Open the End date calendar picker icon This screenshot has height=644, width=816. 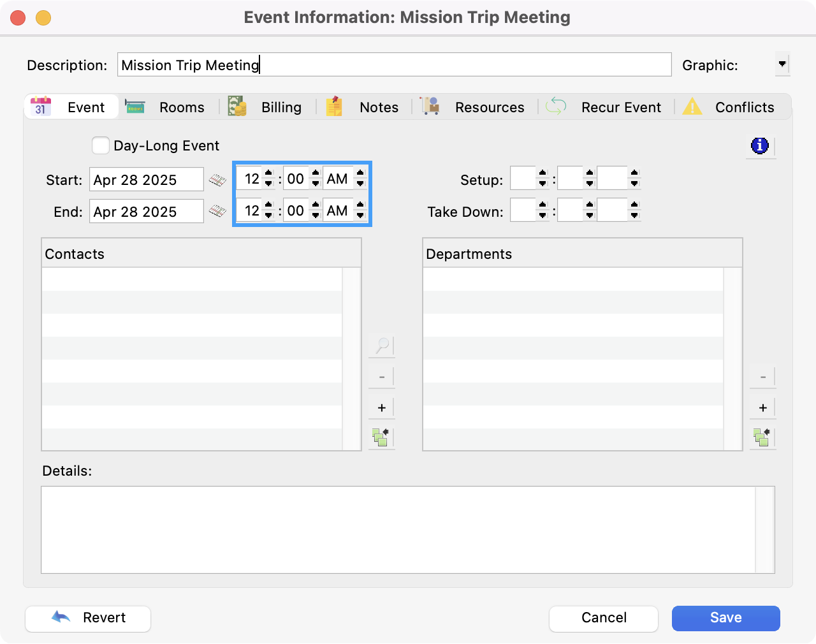point(217,211)
